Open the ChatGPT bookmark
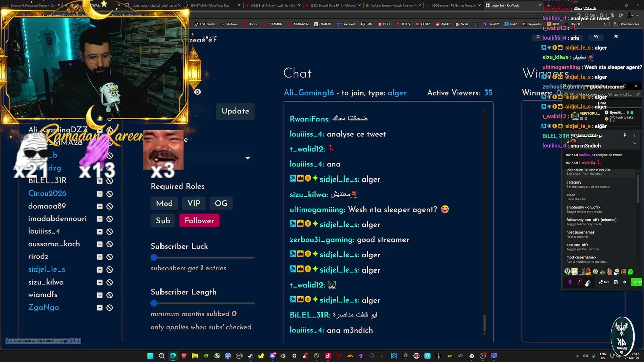This screenshot has width=644, height=362. click(323, 24)
